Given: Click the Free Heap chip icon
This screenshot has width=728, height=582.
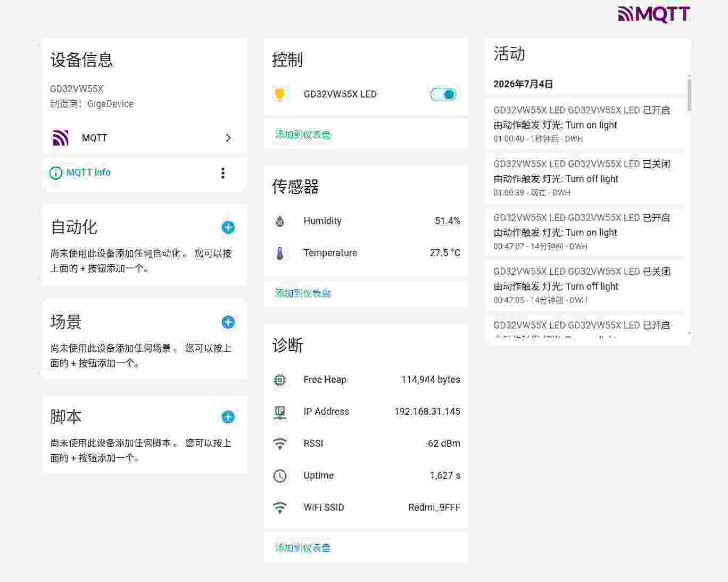Looking at the screenshot, I should (x=280, y=380).
